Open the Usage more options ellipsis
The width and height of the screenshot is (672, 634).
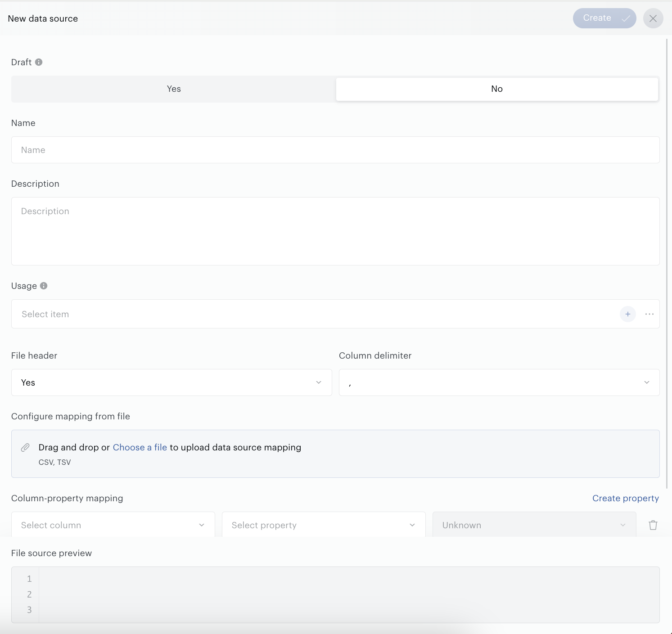coord(649,314)
